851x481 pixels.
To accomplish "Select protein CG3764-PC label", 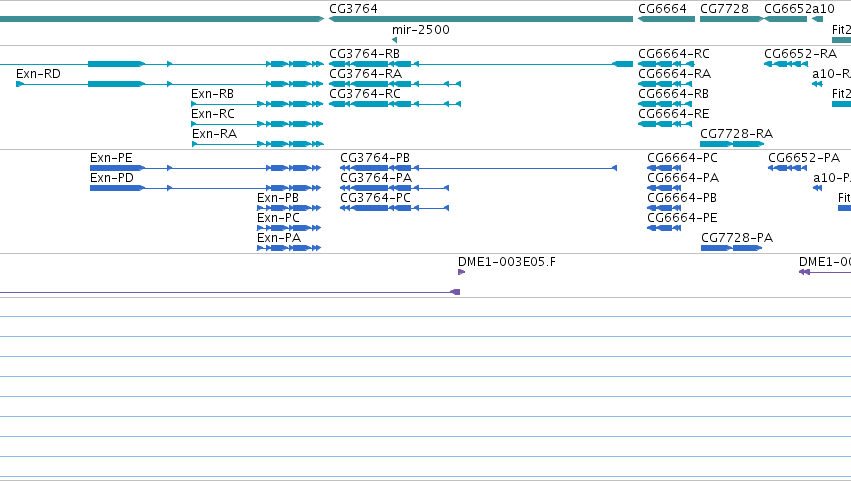I will tap(376, 198).
